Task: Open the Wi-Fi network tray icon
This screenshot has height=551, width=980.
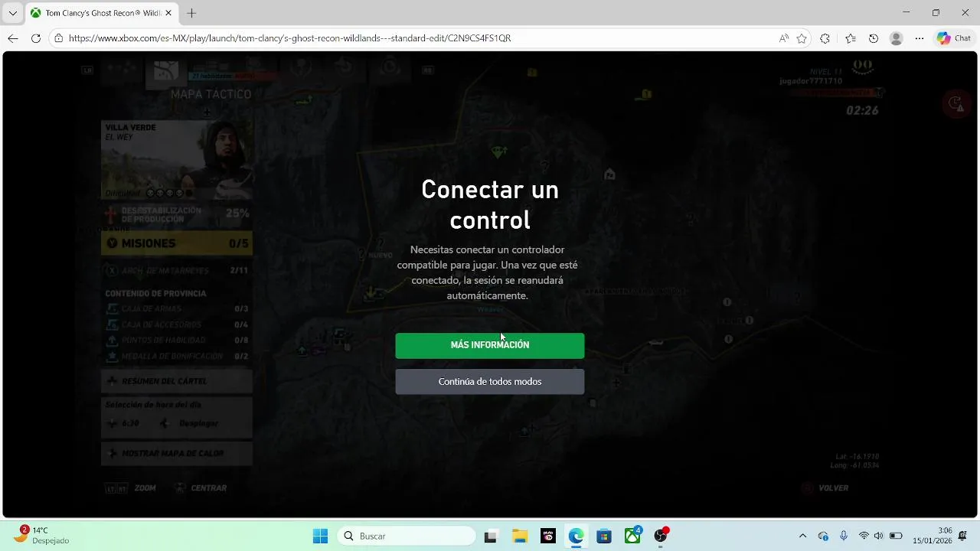Action: (x=864, y=536)
